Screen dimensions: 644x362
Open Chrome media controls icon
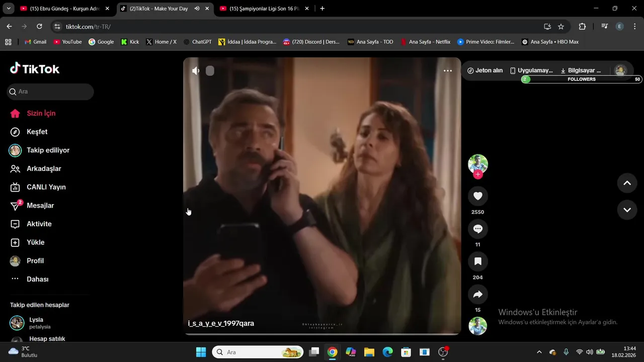tap(604, 27)
